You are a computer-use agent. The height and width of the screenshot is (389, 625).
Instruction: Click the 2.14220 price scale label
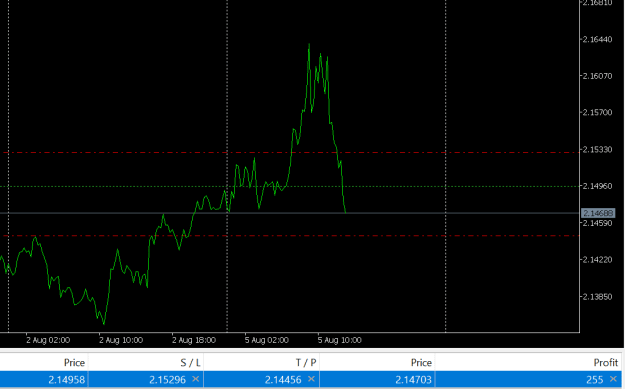pos(597,260)
